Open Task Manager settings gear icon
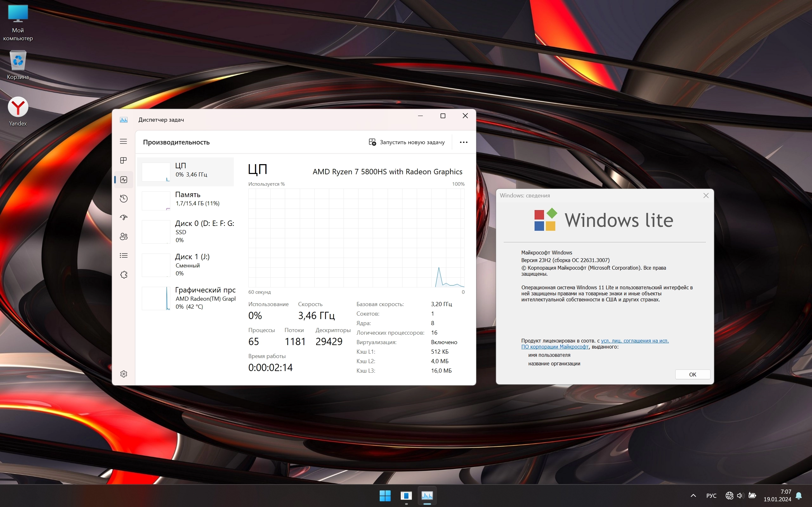The width and height of the screenshot is (812, 507). click(x=123, y=374)
